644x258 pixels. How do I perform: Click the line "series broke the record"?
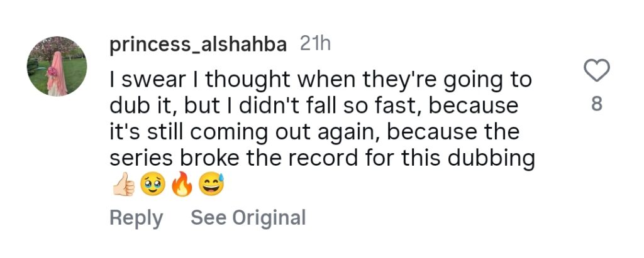point(321,159)
